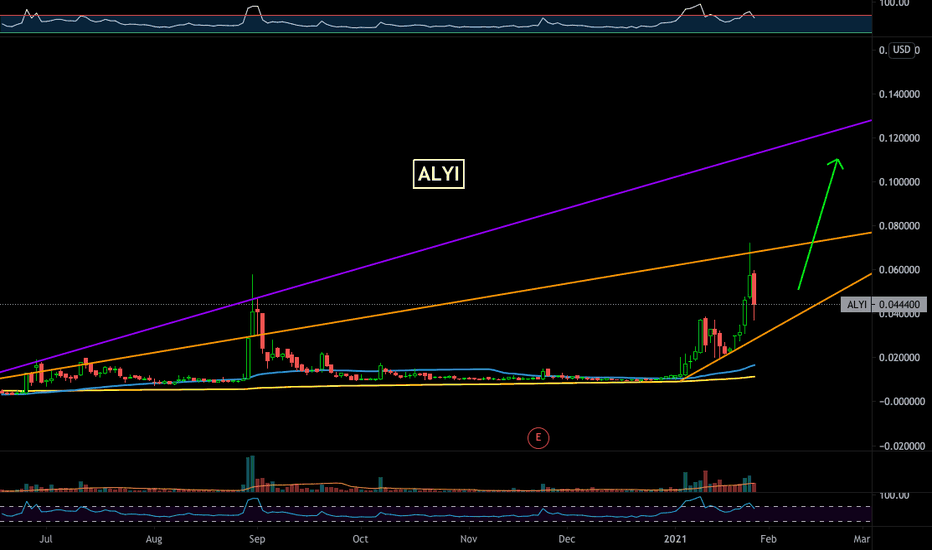Click the 0.080000 price axis label

pos(899,226)
